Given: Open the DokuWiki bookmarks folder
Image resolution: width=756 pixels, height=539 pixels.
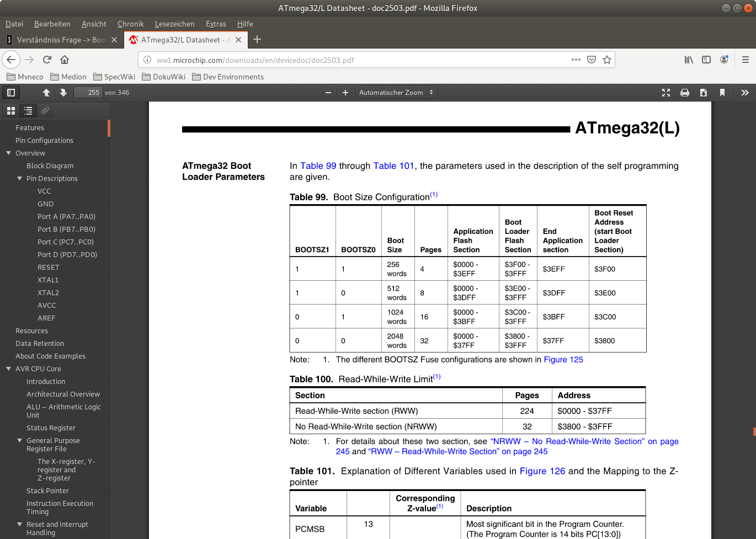Looking at the screenshot, I should (164, 77).
